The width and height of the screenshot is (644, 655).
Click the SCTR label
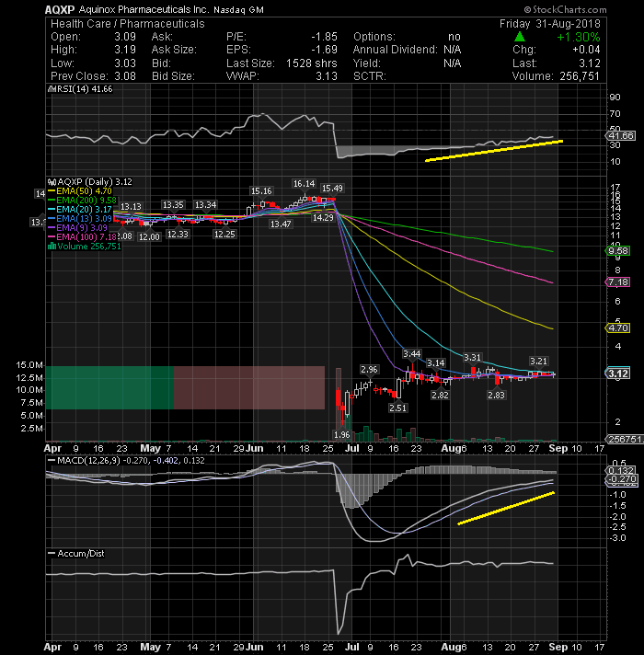coord(370,76)
